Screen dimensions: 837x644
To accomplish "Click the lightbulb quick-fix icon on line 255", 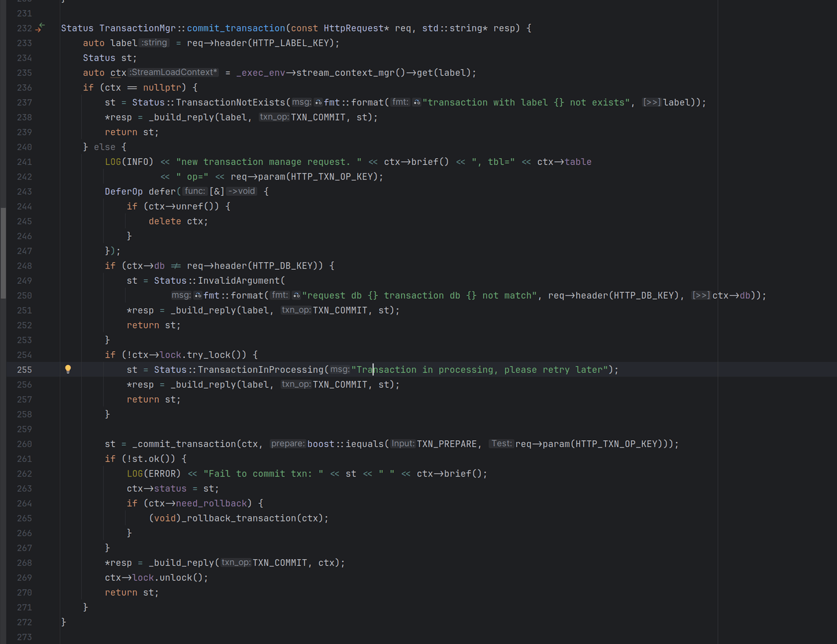I will pyautogui.click(x=68, y=369).
